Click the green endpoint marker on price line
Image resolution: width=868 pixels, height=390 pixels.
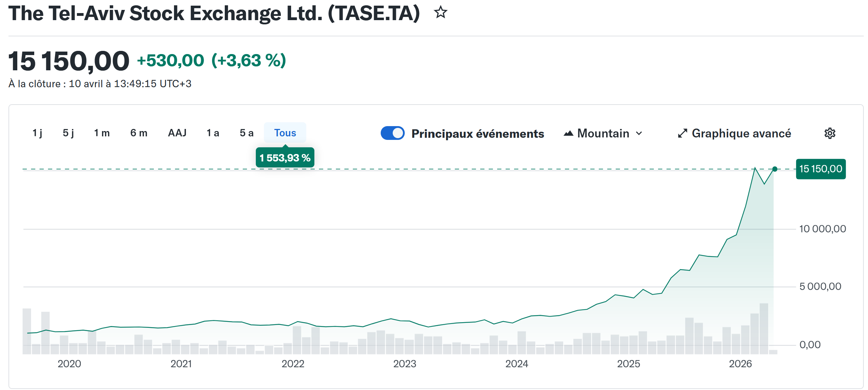(x=775, y=169)
